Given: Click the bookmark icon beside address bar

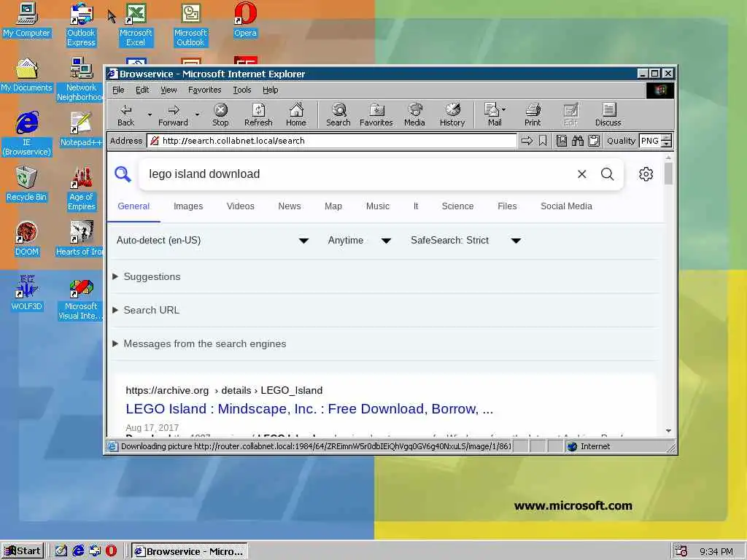Looking at the screenshot, I should click(x=543, y=141).
